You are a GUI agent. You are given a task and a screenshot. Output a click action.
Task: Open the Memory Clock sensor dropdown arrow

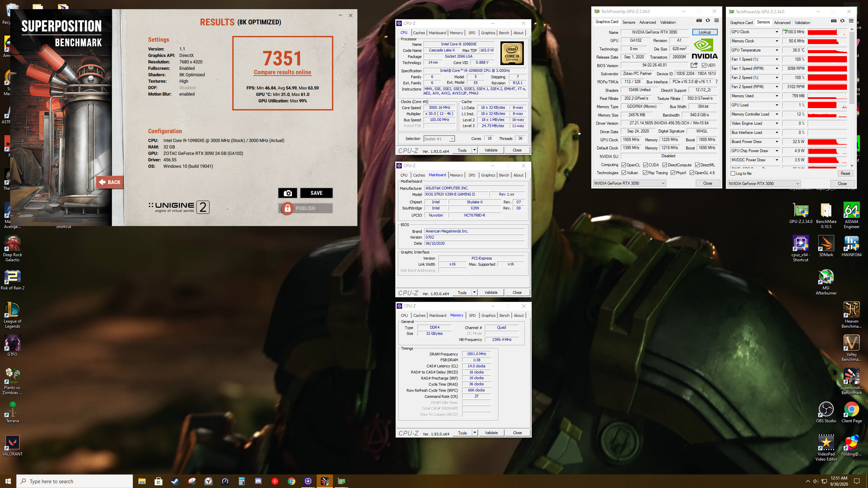coord(777,41)
